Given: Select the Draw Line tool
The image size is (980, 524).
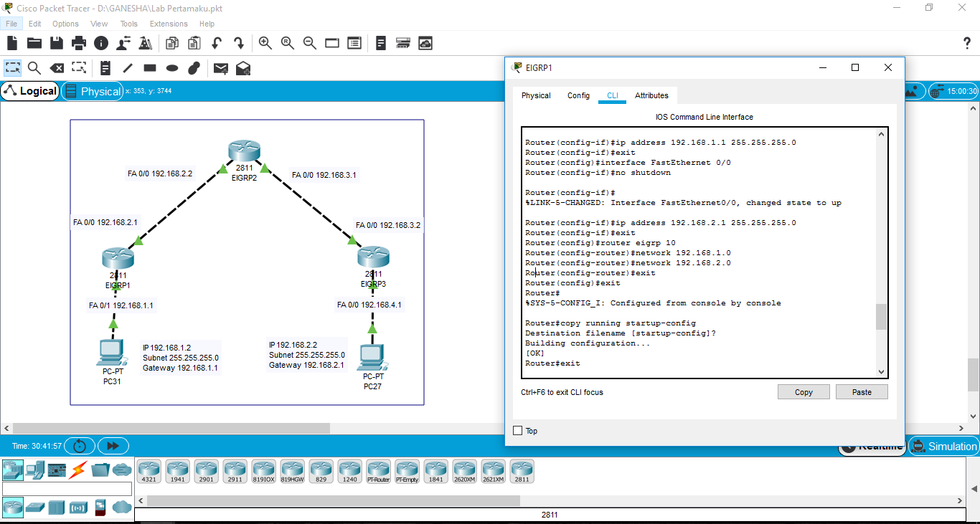Looking at the screenshot, I should (x=128, y=68).
